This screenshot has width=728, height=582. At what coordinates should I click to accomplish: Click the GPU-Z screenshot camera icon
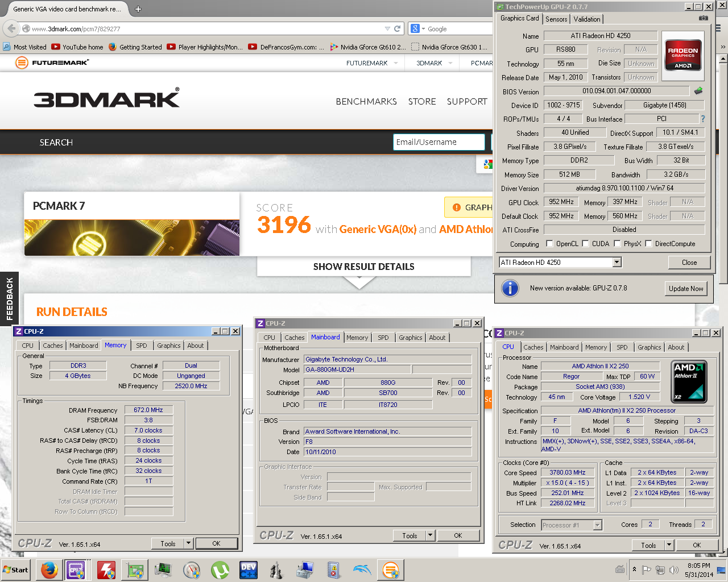704,18
